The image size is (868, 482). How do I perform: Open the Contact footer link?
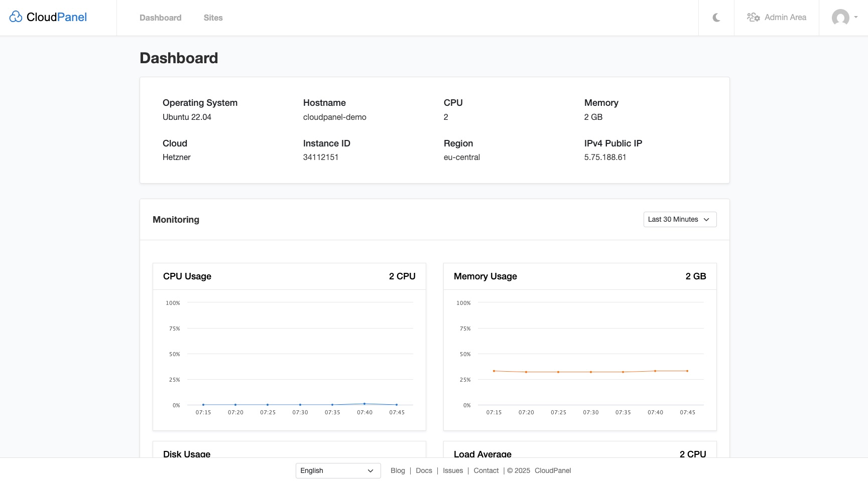tap(486, 470)
